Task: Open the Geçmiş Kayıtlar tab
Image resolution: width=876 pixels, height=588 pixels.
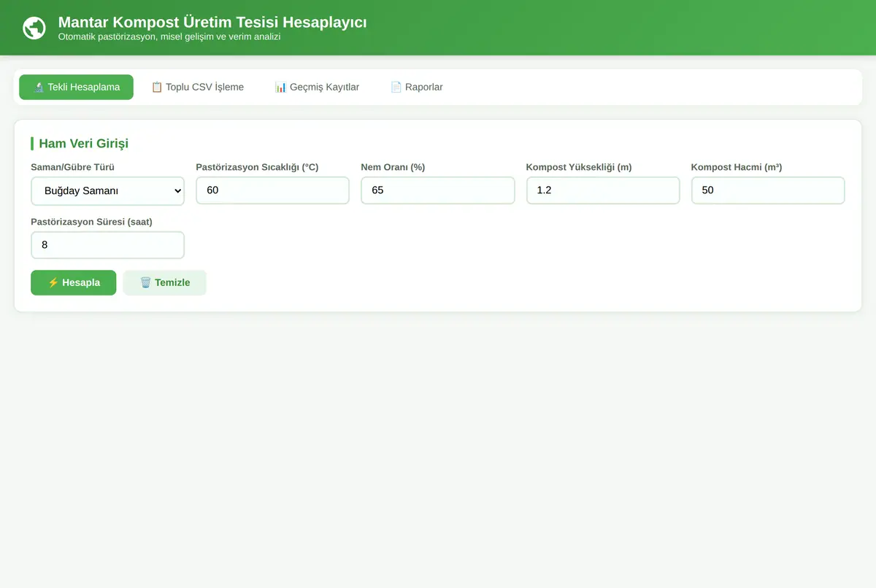Action: click(317, 87)
